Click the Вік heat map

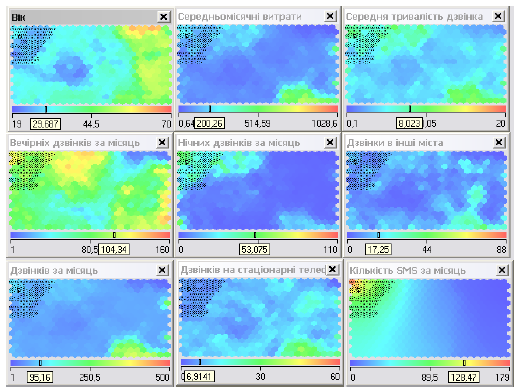(x=91, y=64)
